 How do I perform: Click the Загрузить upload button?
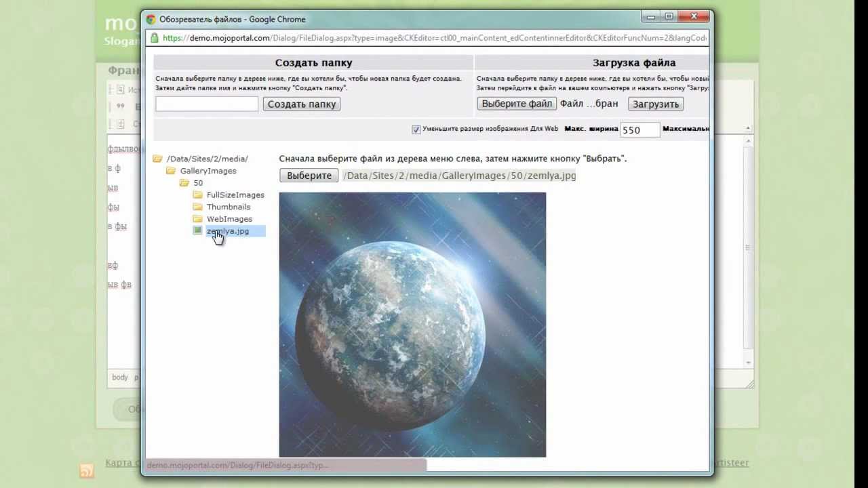(656, 104)
